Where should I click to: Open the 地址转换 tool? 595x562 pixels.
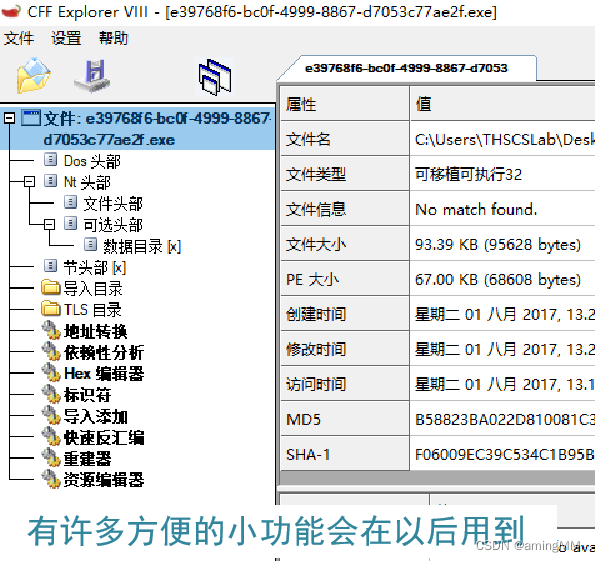tap(95, 331)
